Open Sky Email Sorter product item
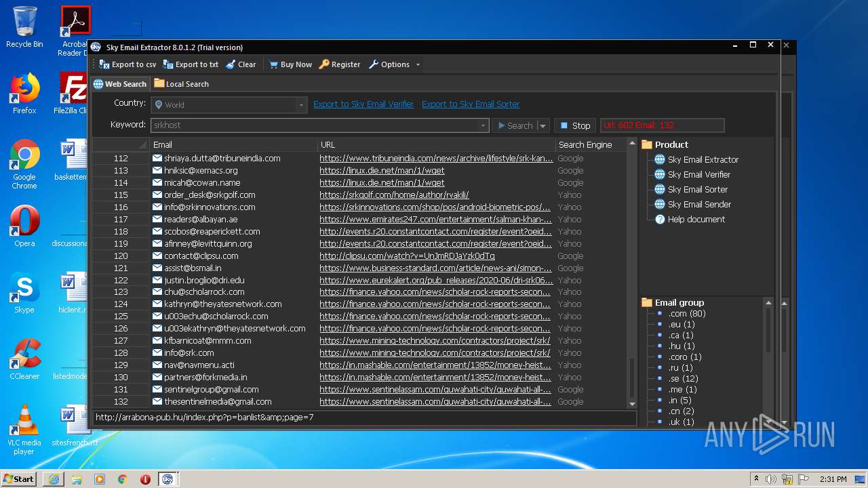Image resolution: width=868 pixels, height=488 pixels. click(x=691, y=189)
